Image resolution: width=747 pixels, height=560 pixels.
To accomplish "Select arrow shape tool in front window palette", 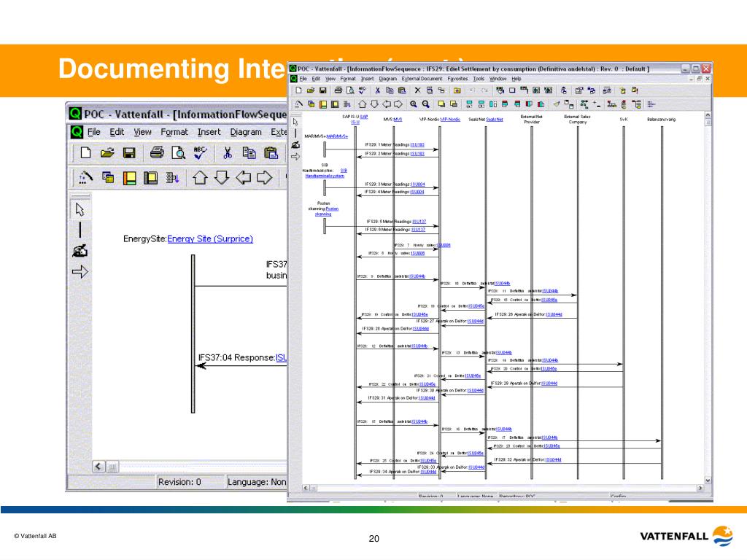I will tap(295, 156).
